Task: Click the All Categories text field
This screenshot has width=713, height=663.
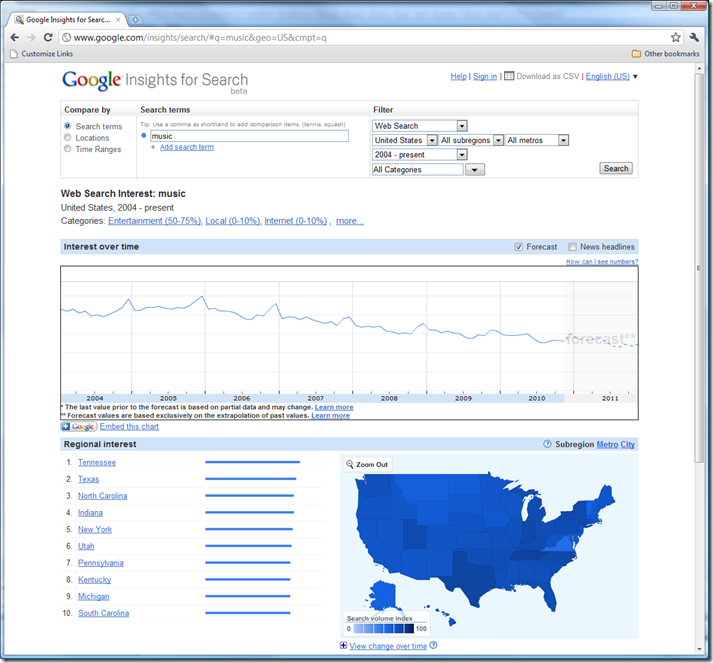Action: coord(417,170)
